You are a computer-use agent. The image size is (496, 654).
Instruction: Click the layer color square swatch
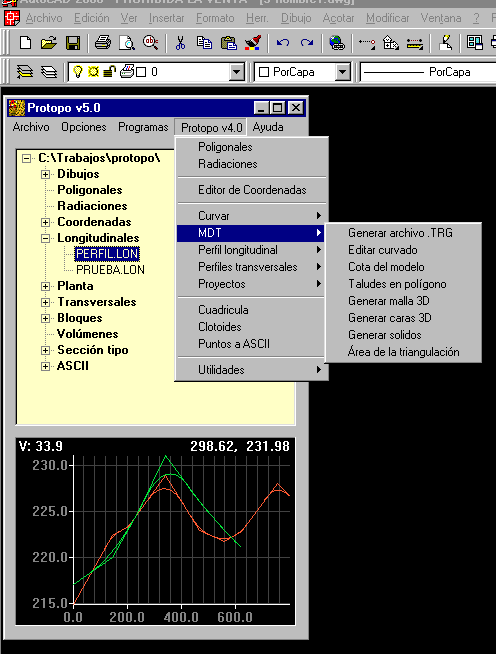click(x=141, y=72)
